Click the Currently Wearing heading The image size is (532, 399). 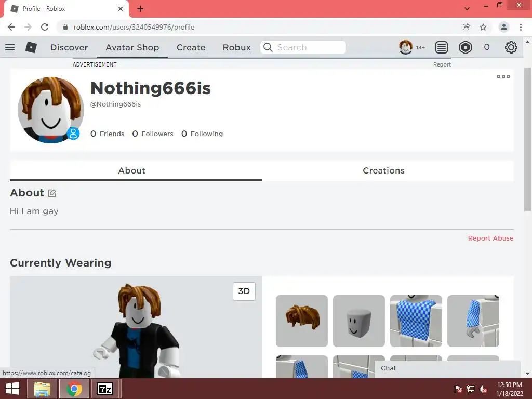[60, 263]
